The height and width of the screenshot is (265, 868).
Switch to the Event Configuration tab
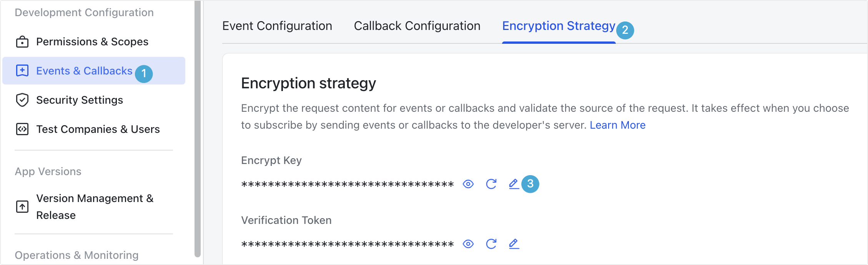click(x=277, y=26)
